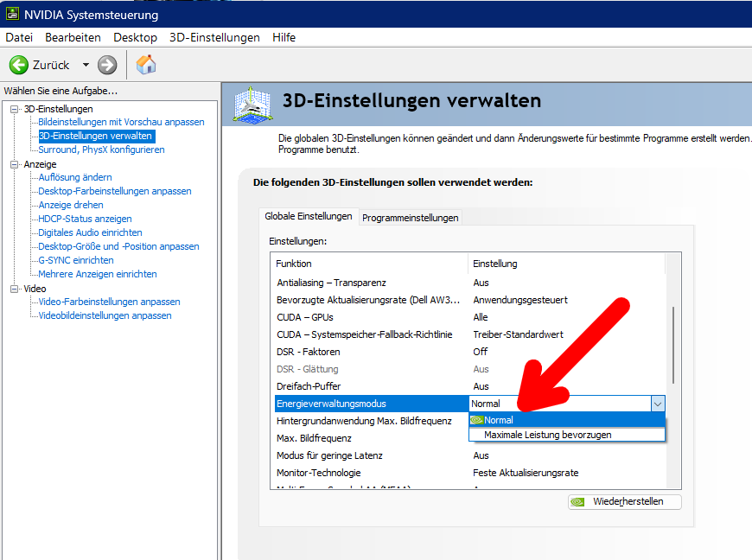Select the DSR - Faktoren row

(470, 352)
